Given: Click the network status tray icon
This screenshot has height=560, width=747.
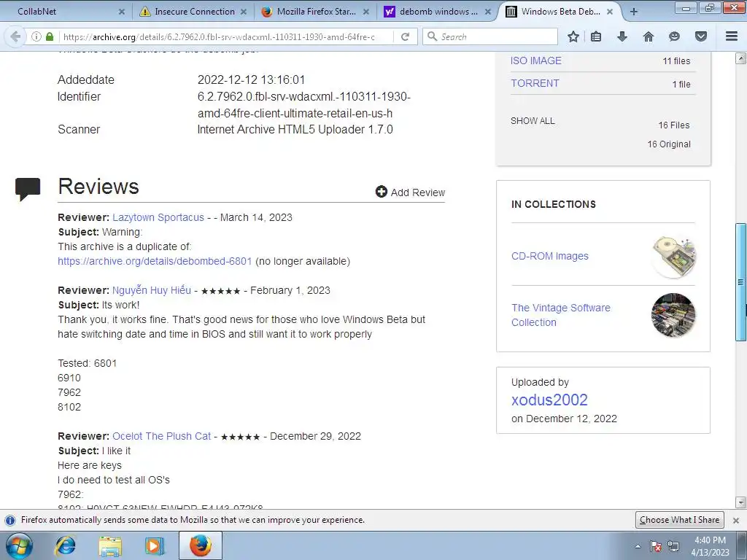Looking at the screenshot, I should (673, 546).
